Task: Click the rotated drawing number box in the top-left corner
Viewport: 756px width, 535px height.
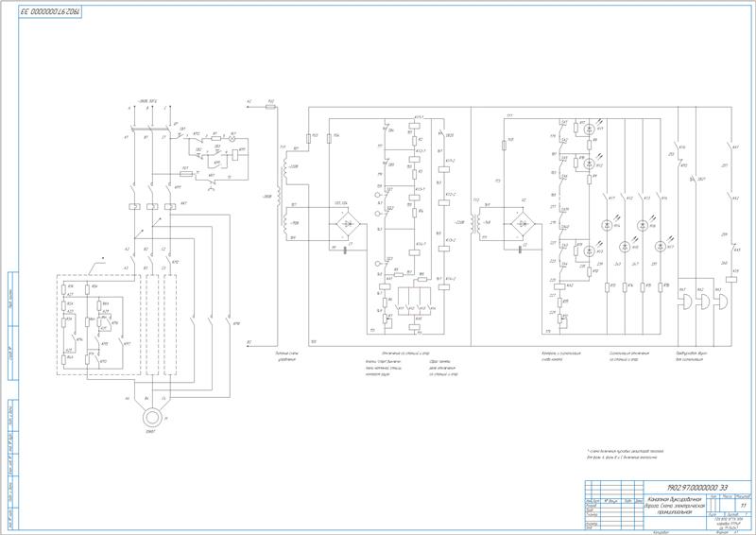Action: click(50, 11)
